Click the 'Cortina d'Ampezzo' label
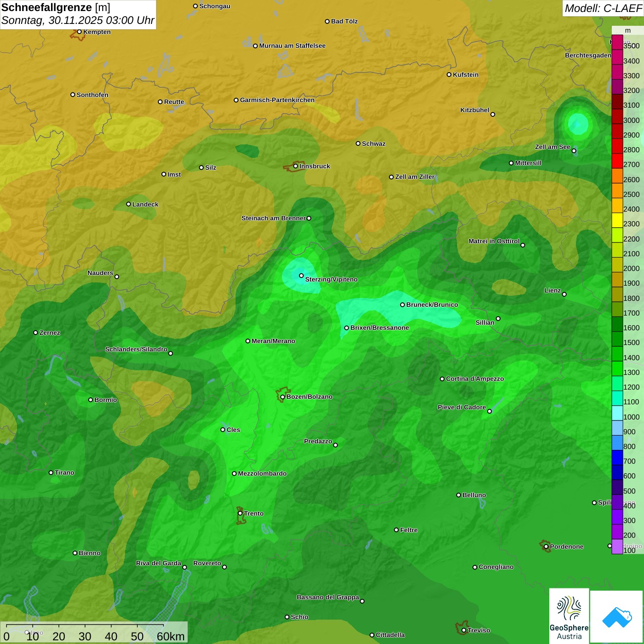The height and width of the screenshot is (644, 644). (475, 379)
